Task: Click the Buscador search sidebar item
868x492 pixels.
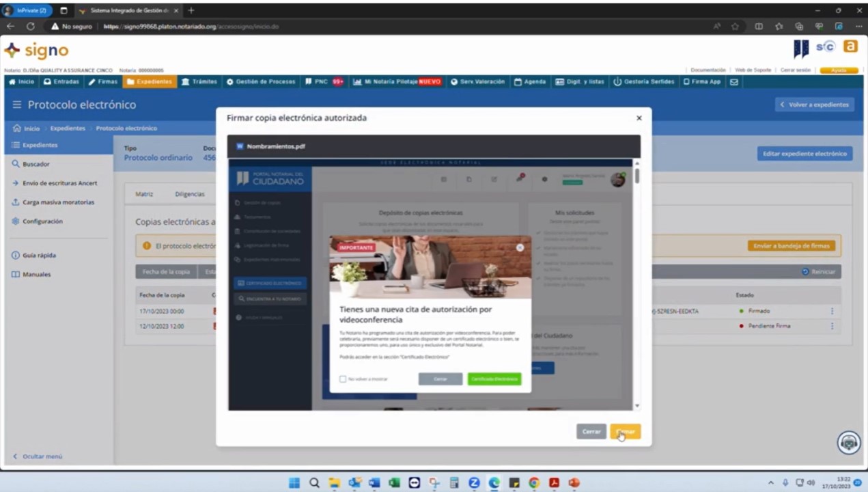Action: 36,164
